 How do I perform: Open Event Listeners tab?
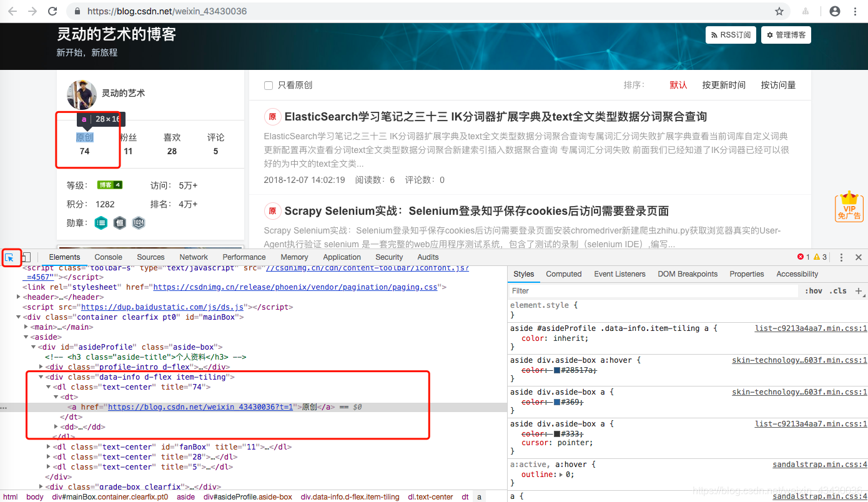620,274
